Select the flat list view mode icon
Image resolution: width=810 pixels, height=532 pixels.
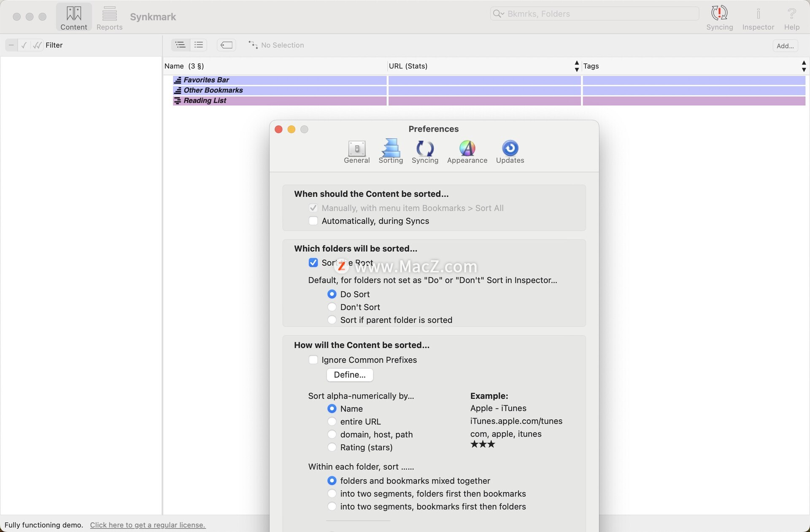point(198,45)
